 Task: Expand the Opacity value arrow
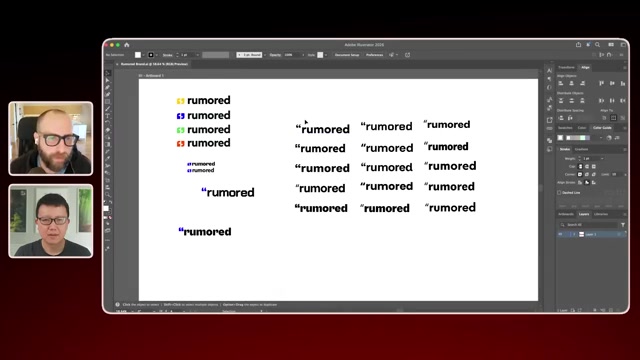[303, 55]
